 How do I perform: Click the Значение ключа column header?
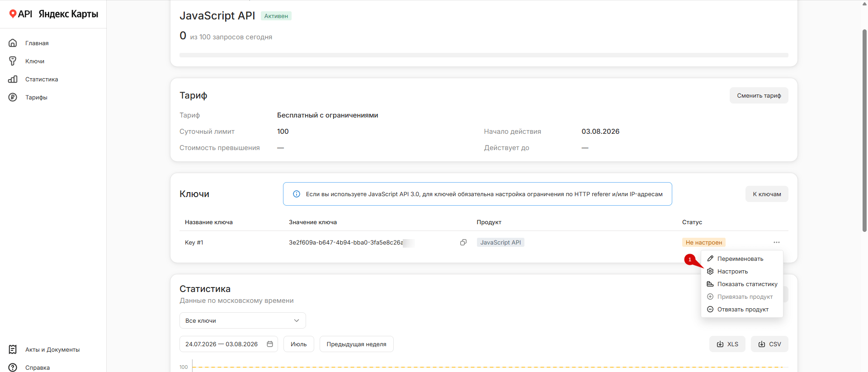[x=313, y=222]
